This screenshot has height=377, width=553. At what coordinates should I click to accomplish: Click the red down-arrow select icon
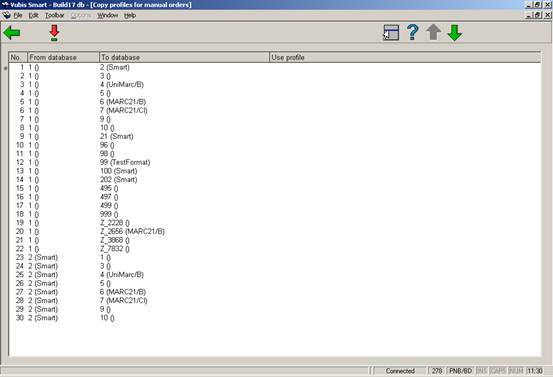(54, 33)
